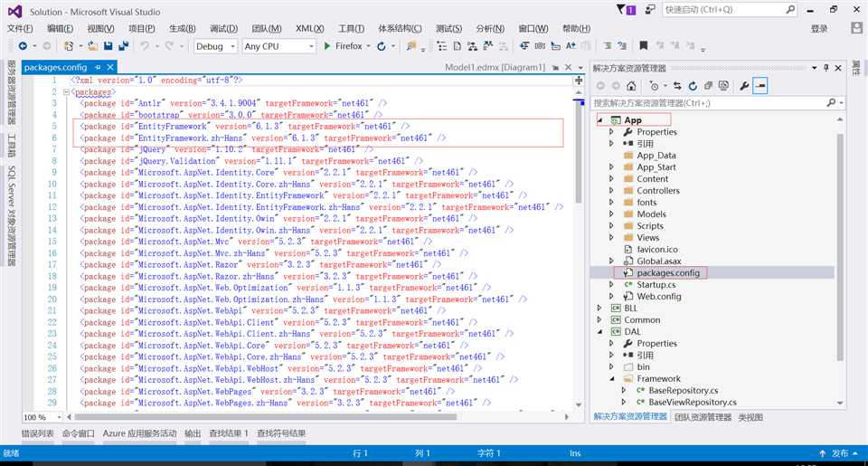The image size is (868, 466).
Task: Click the Refresh icon in Solution Explorer
Action: point(693,86)
